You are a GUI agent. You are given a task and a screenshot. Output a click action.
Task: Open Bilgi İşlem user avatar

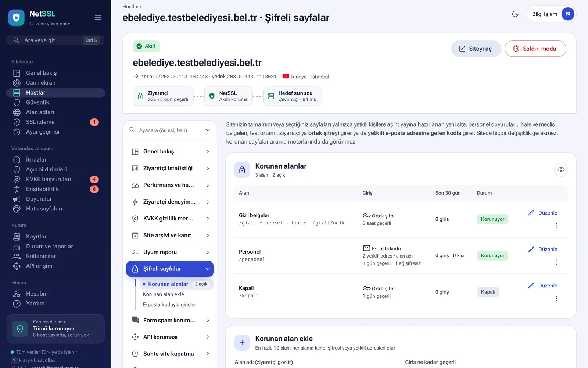tap(568, 14)
